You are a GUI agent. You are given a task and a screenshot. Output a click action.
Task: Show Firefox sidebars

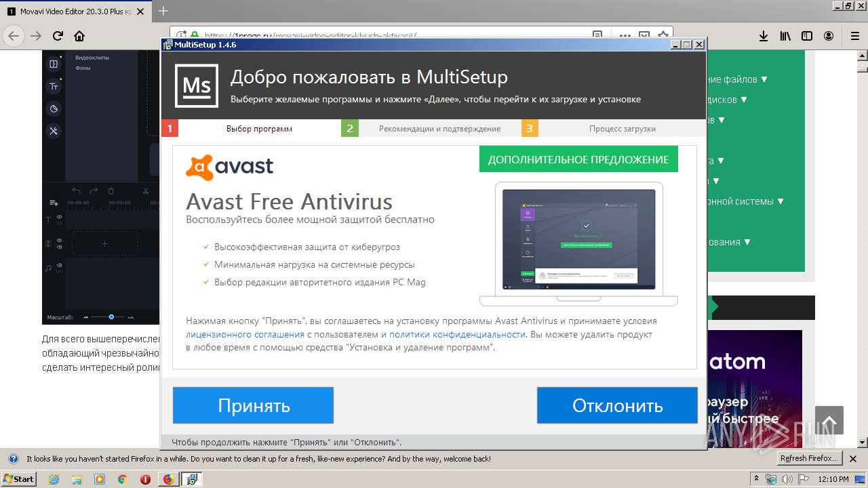click(x=807, y=36)
